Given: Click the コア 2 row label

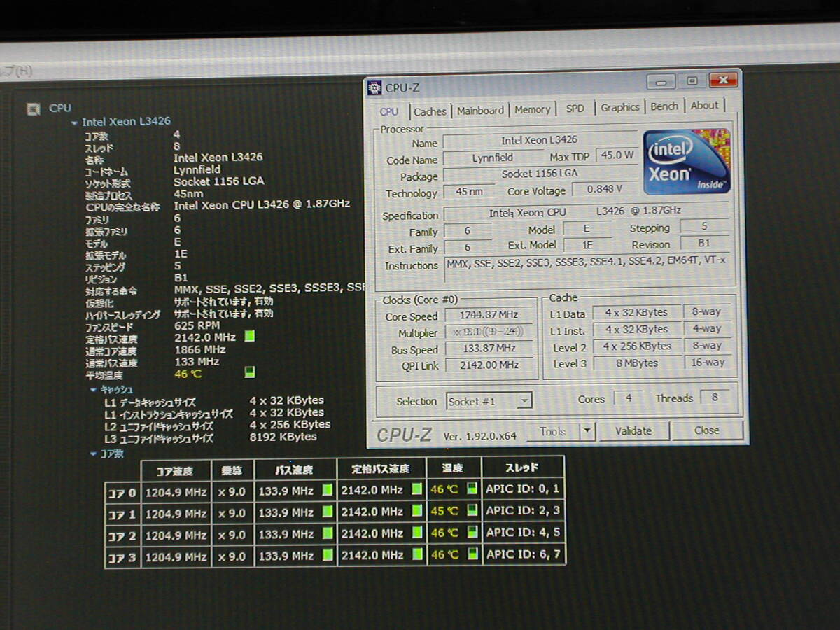Looking at the screenshot, I should 122,537.
